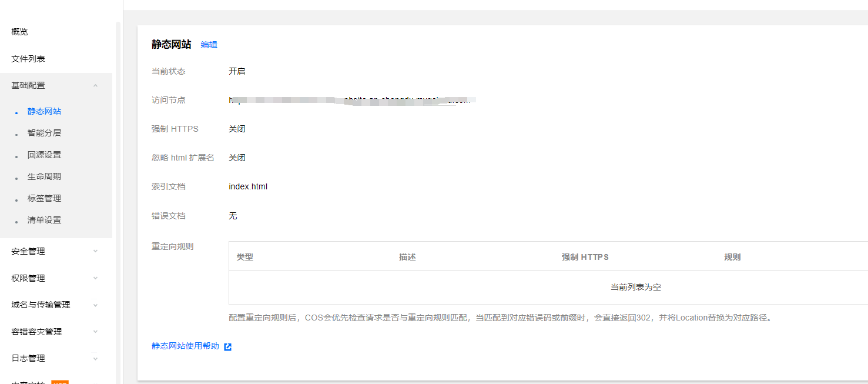
Task: Select 回源设置 in the sidebar
Action: click(x=44, y=155)
